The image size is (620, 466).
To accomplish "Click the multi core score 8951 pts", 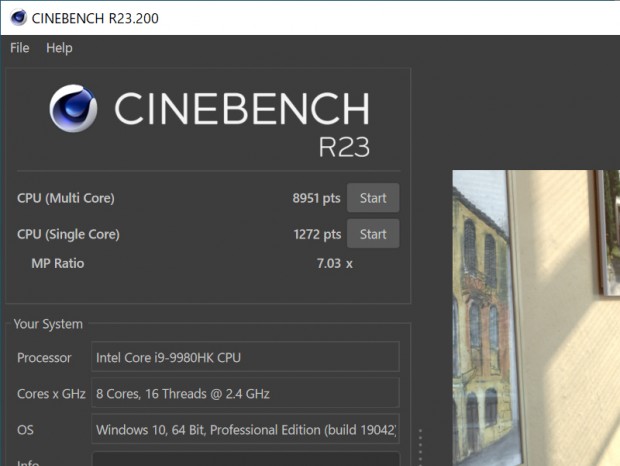I will coord(316,198).
